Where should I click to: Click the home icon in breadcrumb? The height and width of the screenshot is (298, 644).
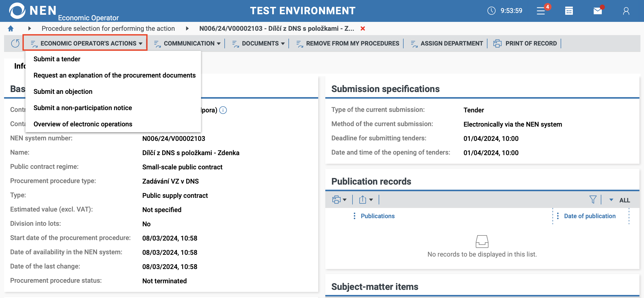point(11,28)
